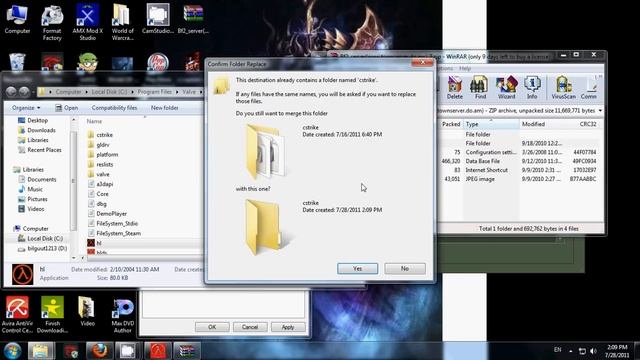Select the Configuration settings row in WinRAR
640x360 pixels.
coord(519,152)
